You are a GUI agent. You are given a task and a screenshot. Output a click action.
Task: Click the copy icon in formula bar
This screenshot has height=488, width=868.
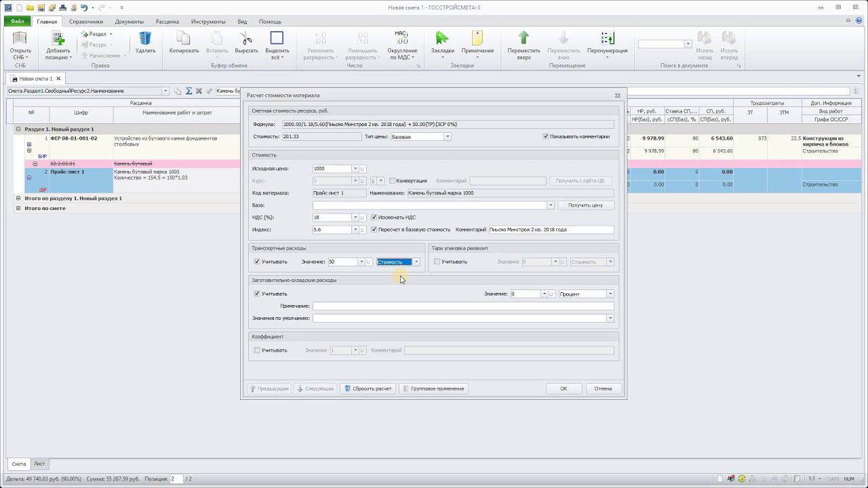(x=178, y=91)
